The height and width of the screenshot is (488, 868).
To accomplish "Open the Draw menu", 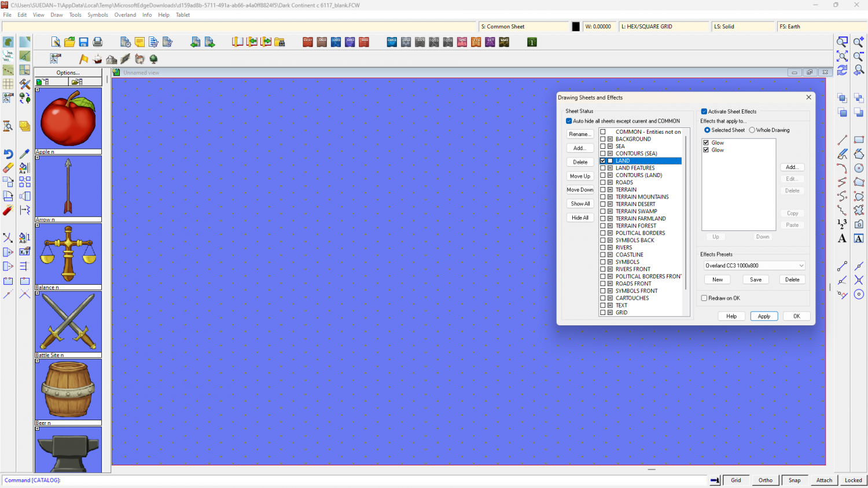I will click(57, 15).
